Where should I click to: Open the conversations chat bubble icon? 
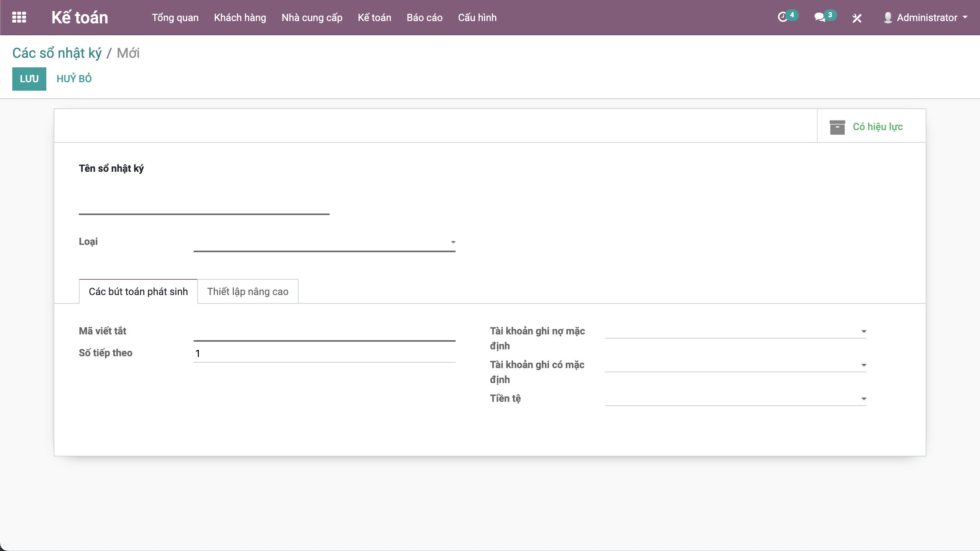820,17
